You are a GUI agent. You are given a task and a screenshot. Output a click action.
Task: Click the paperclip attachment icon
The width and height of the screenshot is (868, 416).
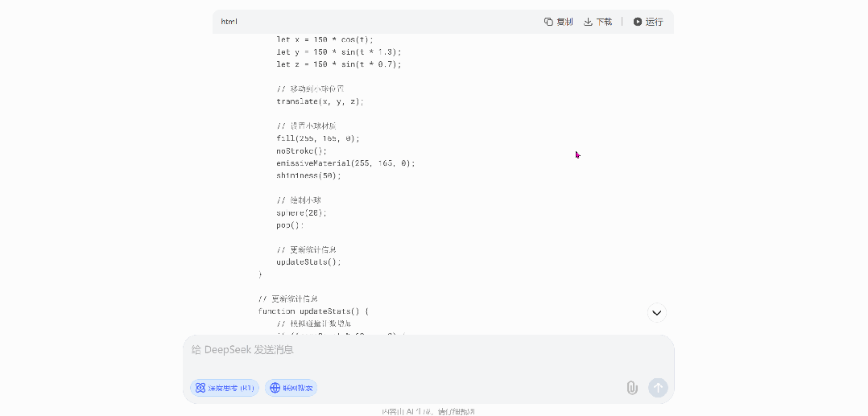(x=632, y=388)
